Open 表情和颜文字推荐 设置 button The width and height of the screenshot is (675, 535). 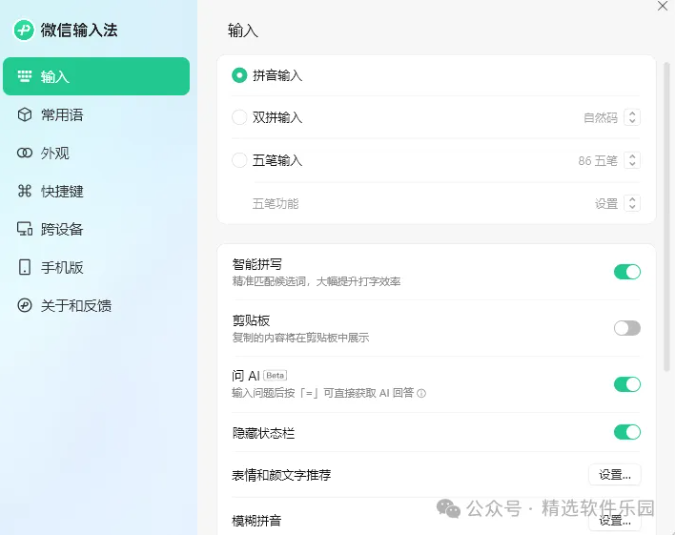coord(614,475)
